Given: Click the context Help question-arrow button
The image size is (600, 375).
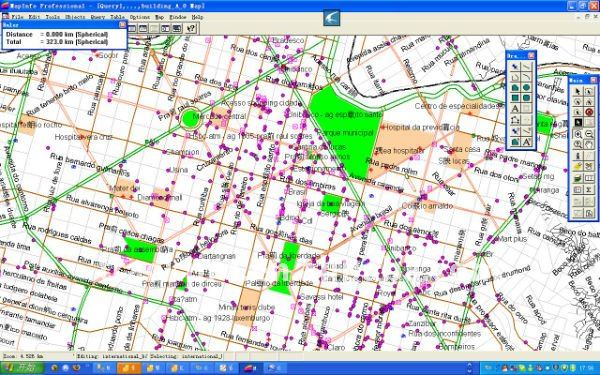Looking at the screenshot, I should pos(191,28).
